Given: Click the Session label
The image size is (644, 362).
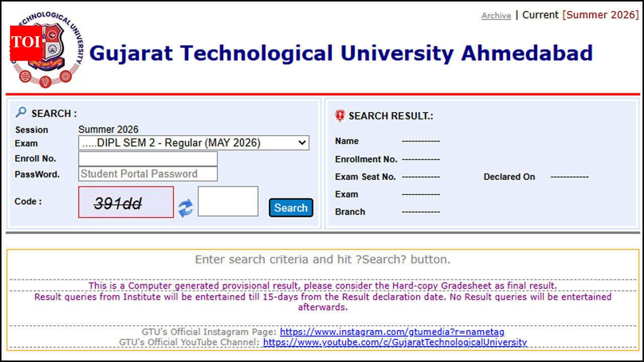Looking at the screenshot, I should (32, 130).
